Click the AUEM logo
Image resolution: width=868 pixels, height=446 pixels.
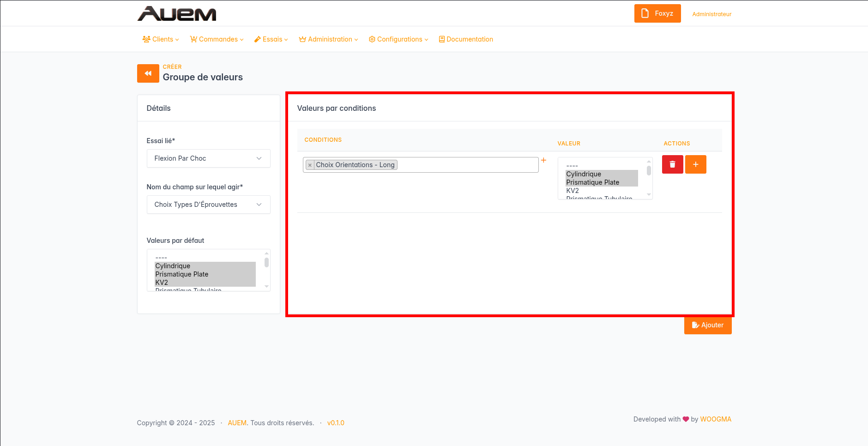(x=177, y=14)
